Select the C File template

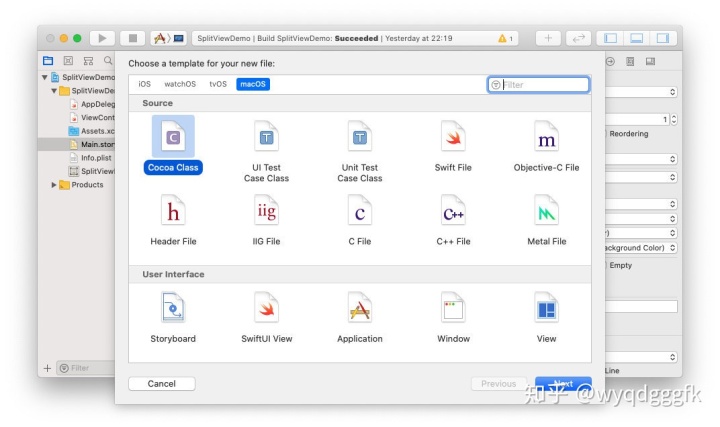click(360, 220)
